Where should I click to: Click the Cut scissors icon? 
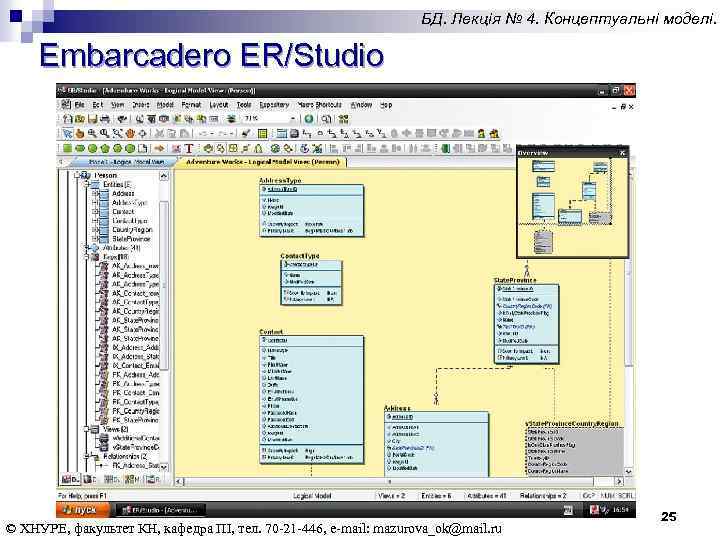point(159,134)
